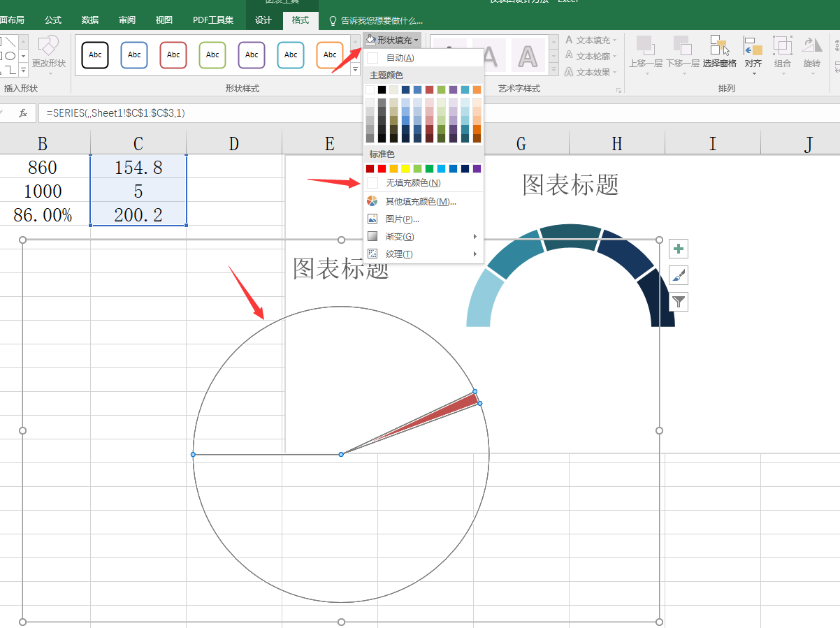Viewport: 840px width, 628px height.
Task: Expand the 对齐 align dropdown arrow
Action: tap(753, 73)
